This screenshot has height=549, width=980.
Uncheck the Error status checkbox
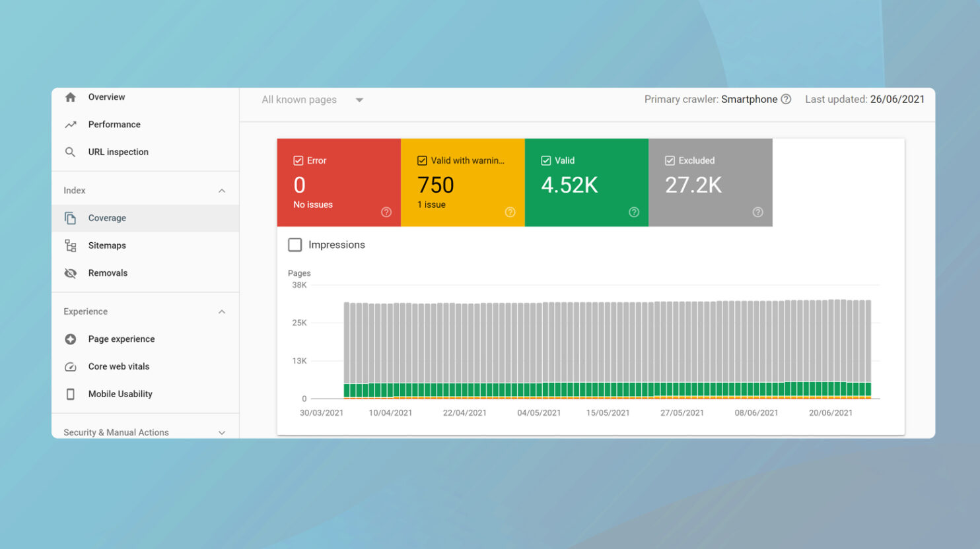(298, 160)
